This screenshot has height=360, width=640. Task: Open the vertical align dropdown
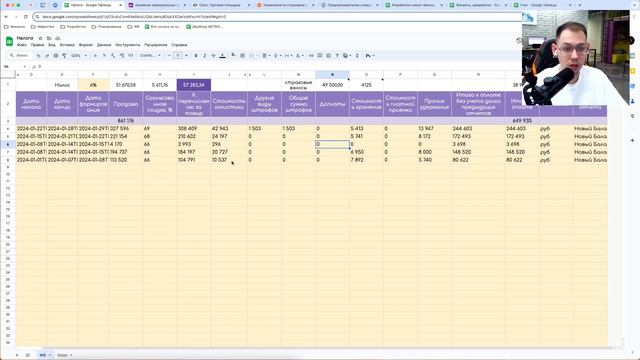coord(277,56)
